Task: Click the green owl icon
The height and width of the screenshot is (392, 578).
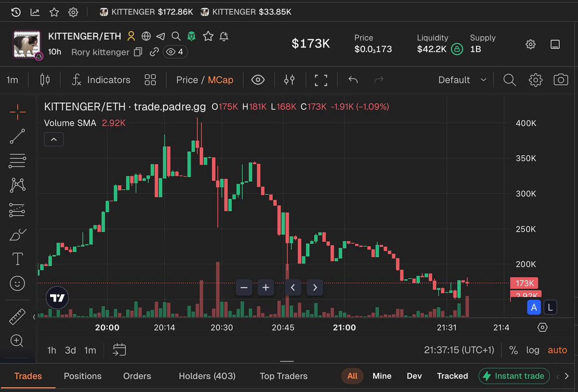Action: tap(192, 36)
